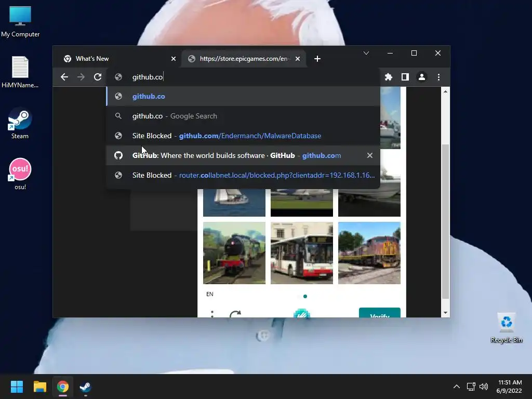Open the volume tray icon
The width and height of the screenshot is (532, 399).
point(484,387)
